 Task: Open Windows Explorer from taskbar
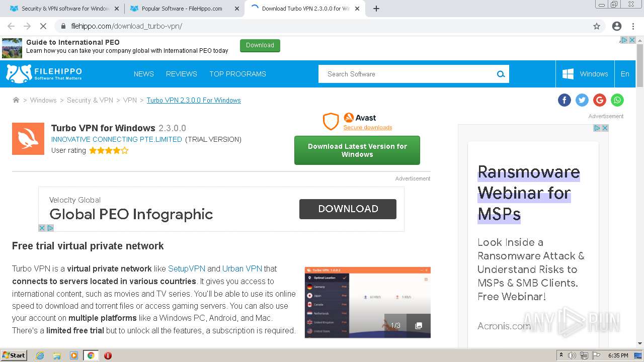[57, 355]
